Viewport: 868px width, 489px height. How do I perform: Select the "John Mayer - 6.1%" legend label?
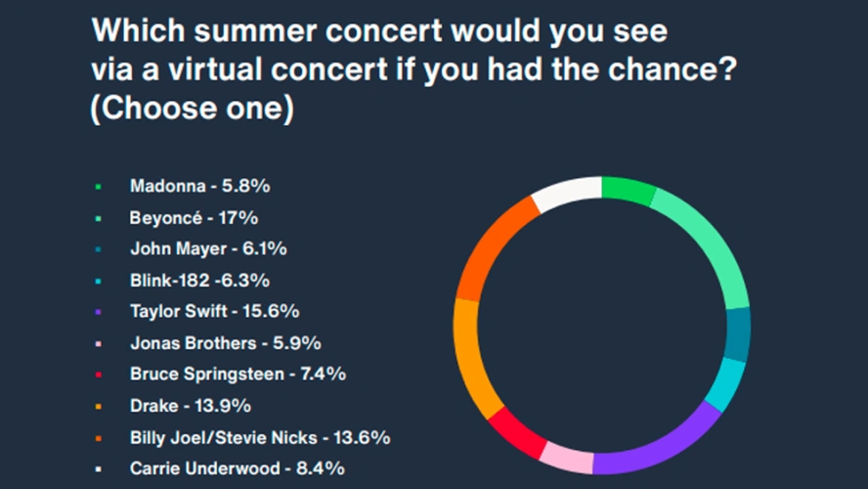click(208, 248)
